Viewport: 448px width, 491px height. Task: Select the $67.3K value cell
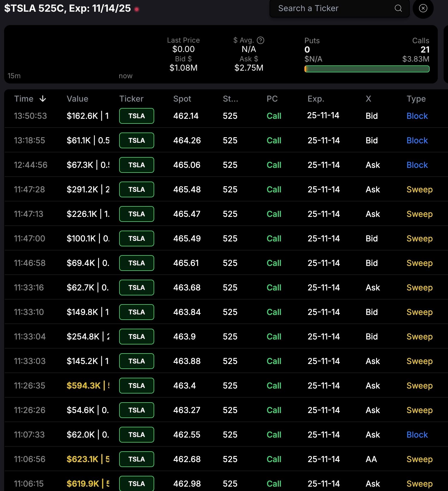(88, 165)
